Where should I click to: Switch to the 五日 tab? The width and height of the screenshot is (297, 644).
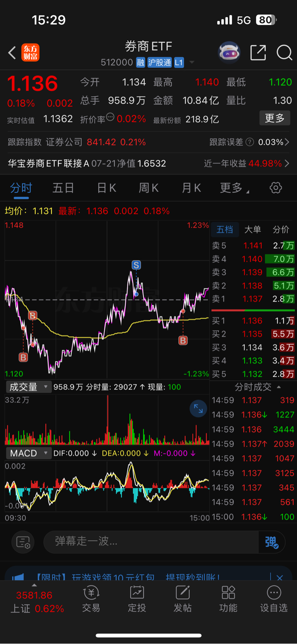[x=63, y=188]
